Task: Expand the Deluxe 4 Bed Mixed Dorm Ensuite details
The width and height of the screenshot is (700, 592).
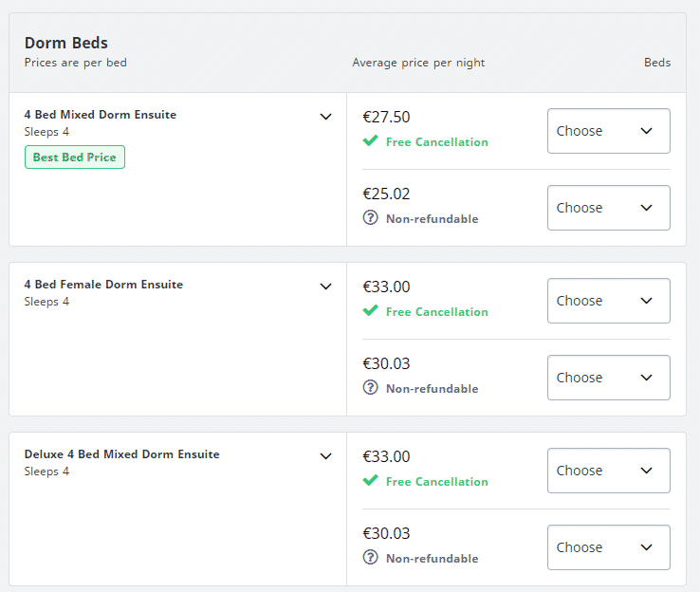Action: point(326,456)
